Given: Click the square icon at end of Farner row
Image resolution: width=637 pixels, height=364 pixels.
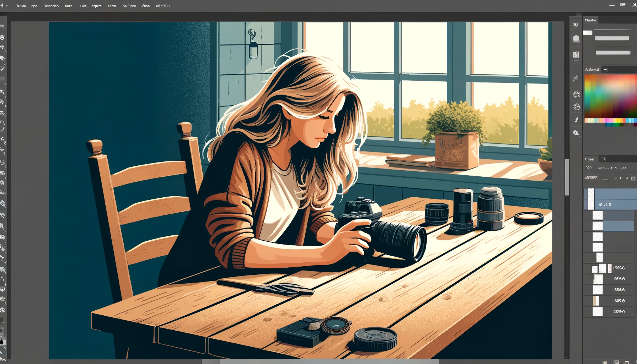Looking at the screenshot, I should (633, 179).
